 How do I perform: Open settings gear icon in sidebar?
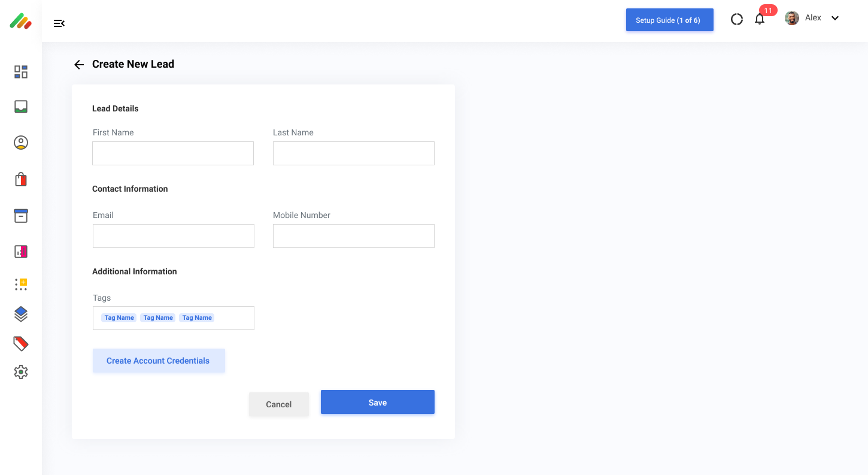click(21, 372)
